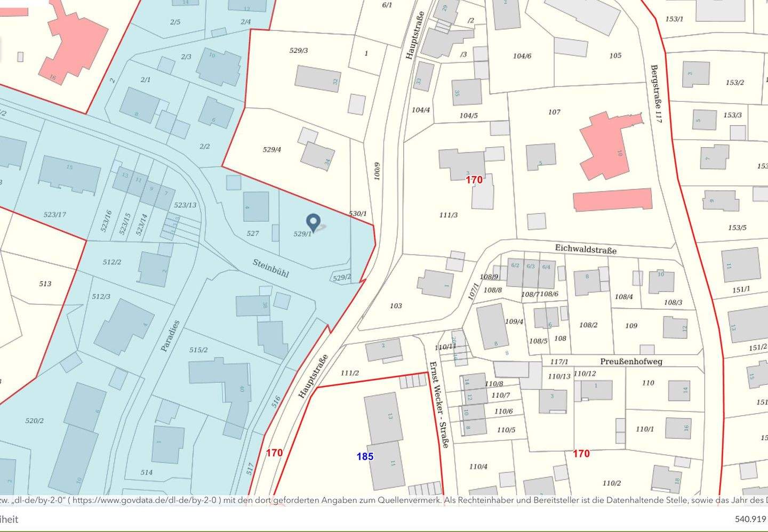768x532 pixels.
Task: Select parcel number 527 on the map
Action: click(x=253, y=233)
